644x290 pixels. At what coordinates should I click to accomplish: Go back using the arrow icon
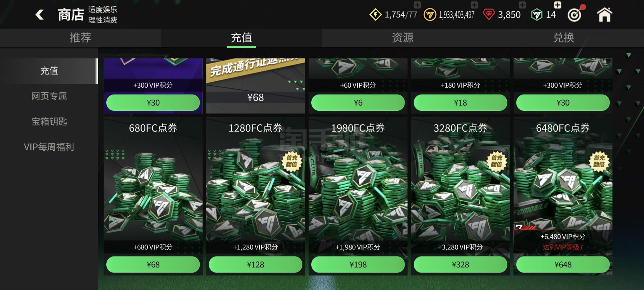(40, 14)
